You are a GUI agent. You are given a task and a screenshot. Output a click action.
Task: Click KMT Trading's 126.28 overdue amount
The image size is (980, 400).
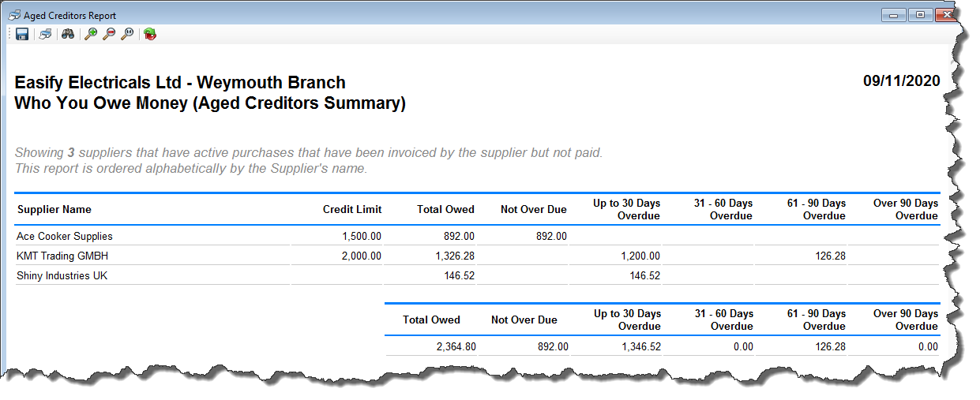point(828,256)
